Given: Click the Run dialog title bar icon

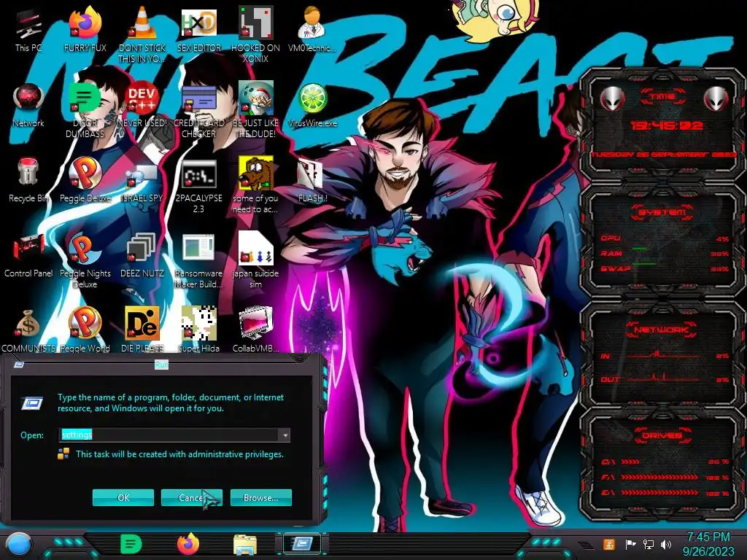Looking at the screenshot, I should pos(19,365).
